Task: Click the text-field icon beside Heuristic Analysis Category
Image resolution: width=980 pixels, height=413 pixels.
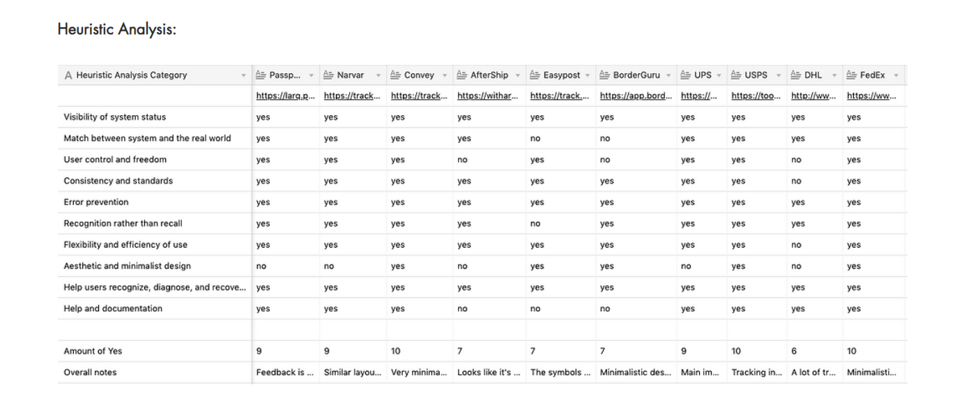Action: point(68,75)
